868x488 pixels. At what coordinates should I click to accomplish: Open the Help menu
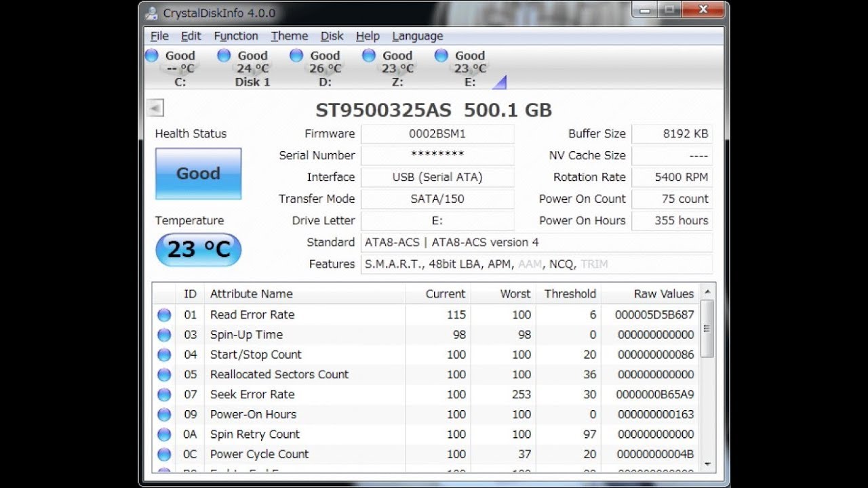pyautogui.click(x=368, y=36)
